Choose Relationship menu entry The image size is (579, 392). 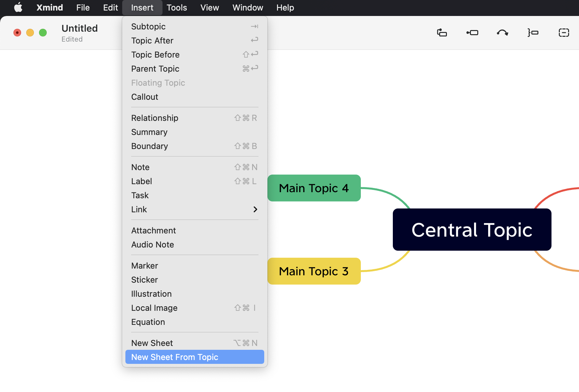coord(195,118)
